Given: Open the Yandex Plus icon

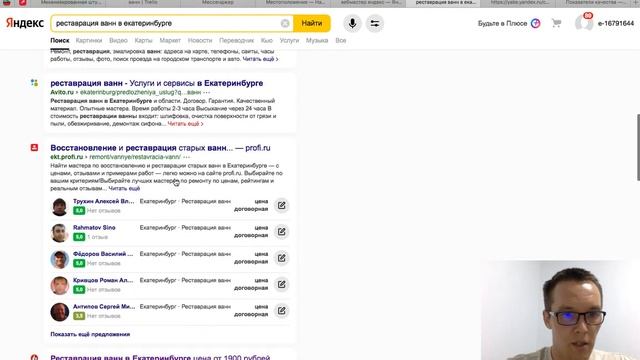Looking at the screenshot, I should (536, 24).
